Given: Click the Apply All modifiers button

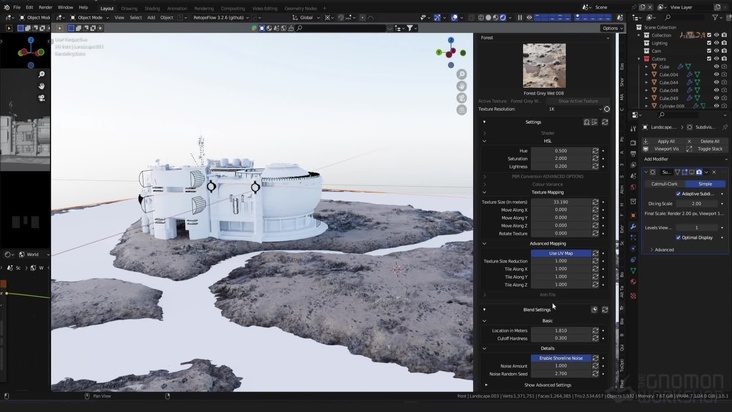Looking at the screenshot, I should (662, 141).
